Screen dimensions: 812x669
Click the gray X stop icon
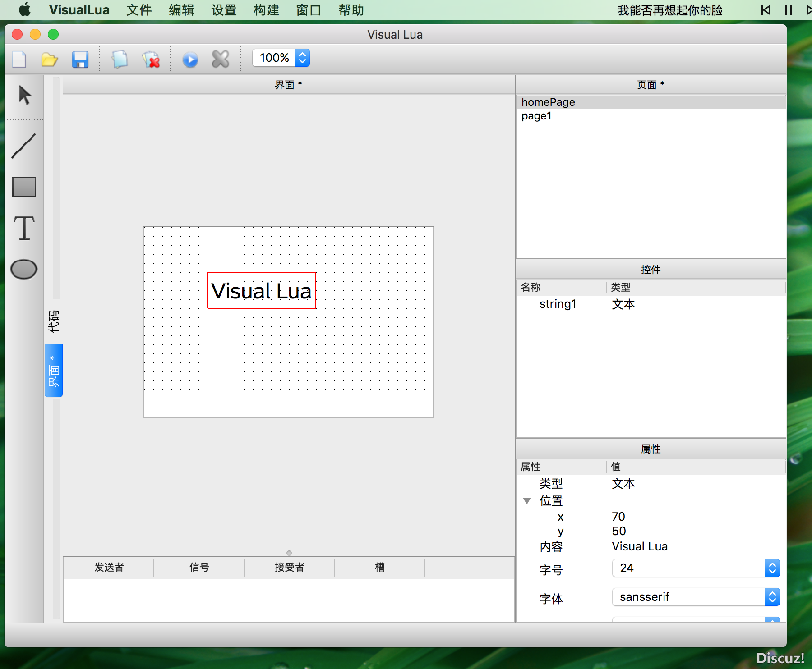tap(221, 59)
